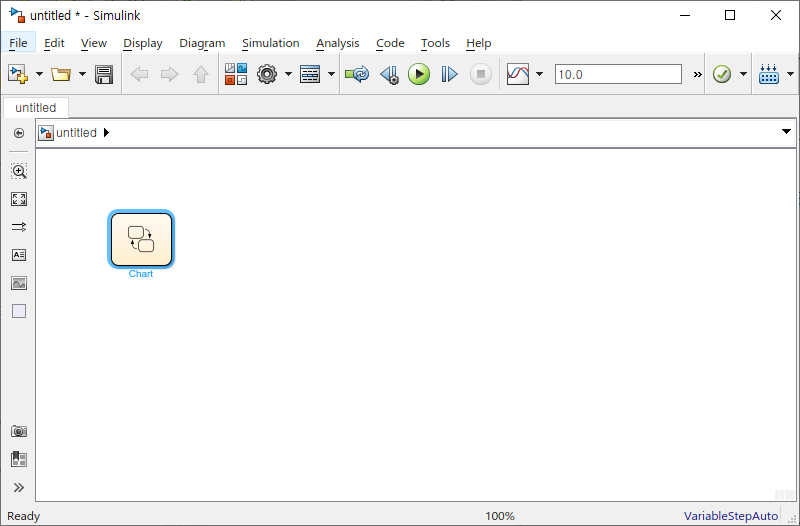Open the Simulation Data Inspector icon
800x526 pixels.
518,74
